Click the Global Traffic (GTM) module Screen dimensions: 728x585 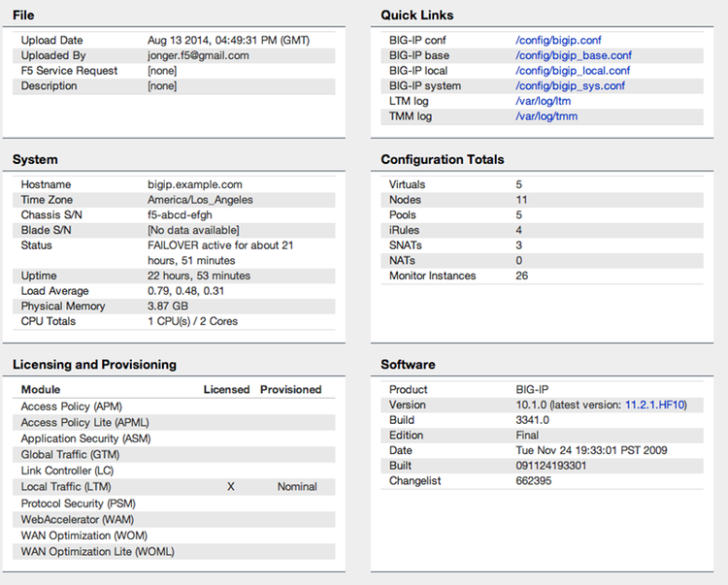point(68,454)
